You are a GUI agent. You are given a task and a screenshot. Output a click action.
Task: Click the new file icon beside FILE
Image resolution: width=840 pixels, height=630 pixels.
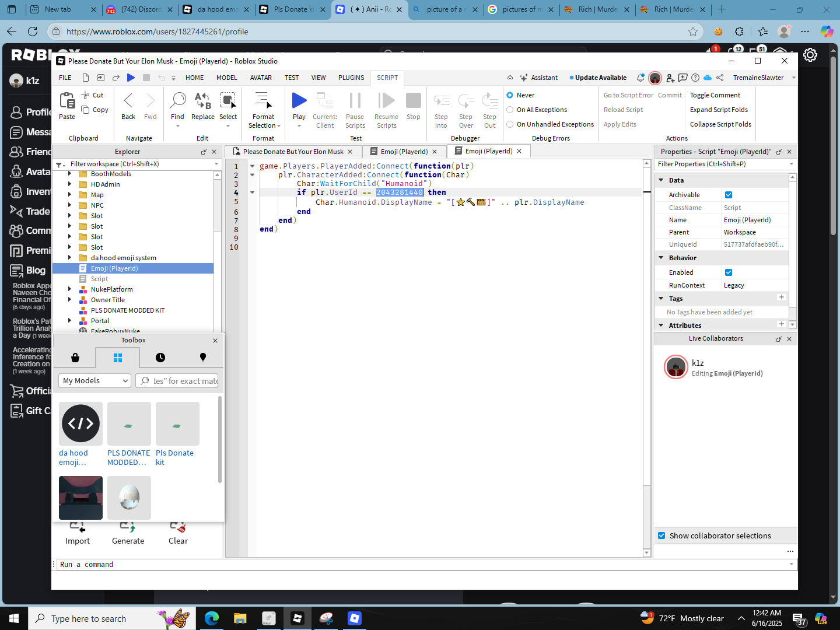(x=86, y=78)
